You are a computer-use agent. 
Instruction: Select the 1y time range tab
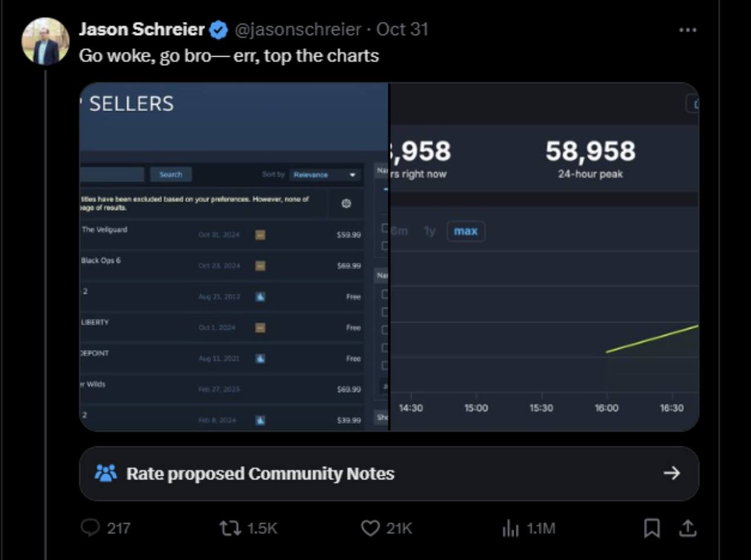[x=430, y=231]
